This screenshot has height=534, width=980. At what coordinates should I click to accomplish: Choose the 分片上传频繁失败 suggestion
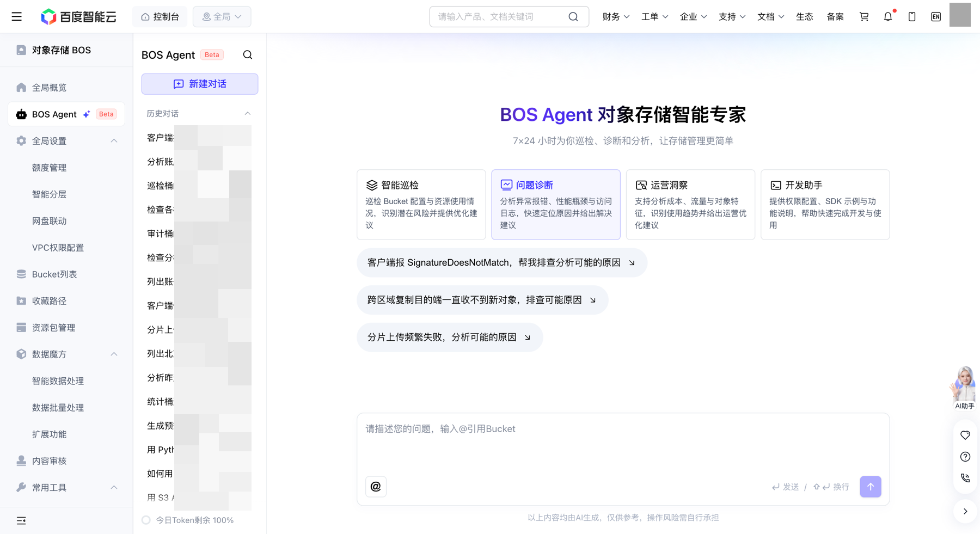(x=450, y=337)
